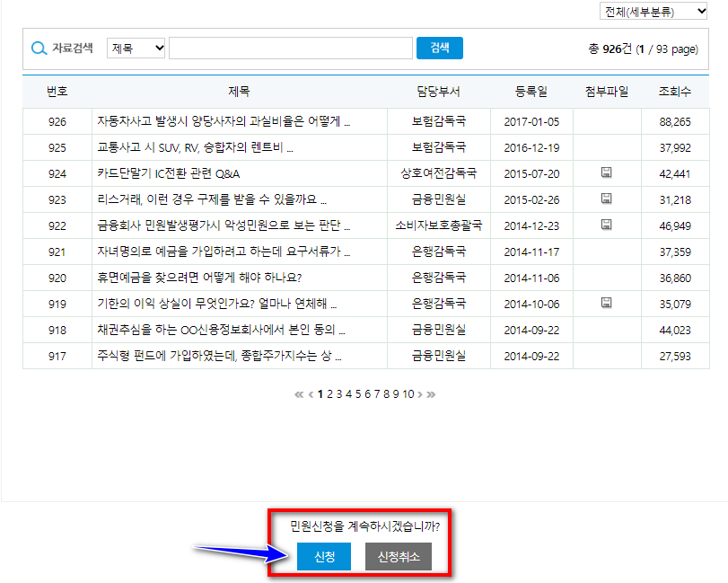Go to page 9
Image resolution: width=728 pixels, height=583 pixels.
pos(396,394)
